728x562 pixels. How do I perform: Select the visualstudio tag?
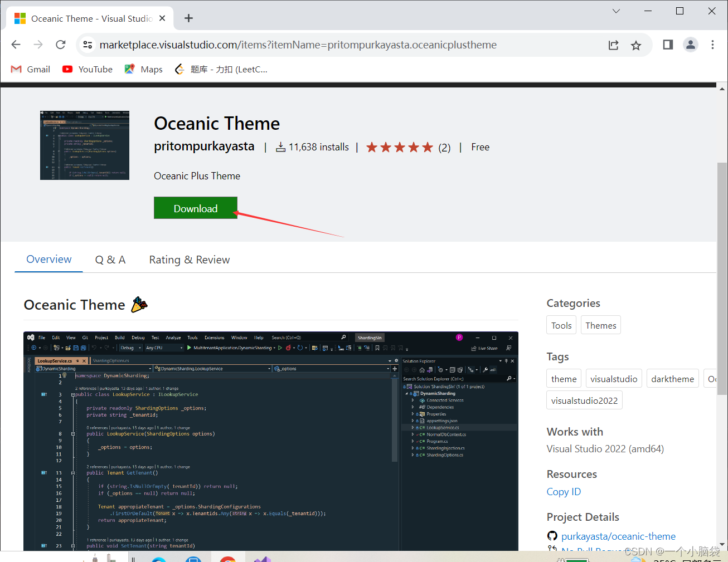[x=614, y=379]
